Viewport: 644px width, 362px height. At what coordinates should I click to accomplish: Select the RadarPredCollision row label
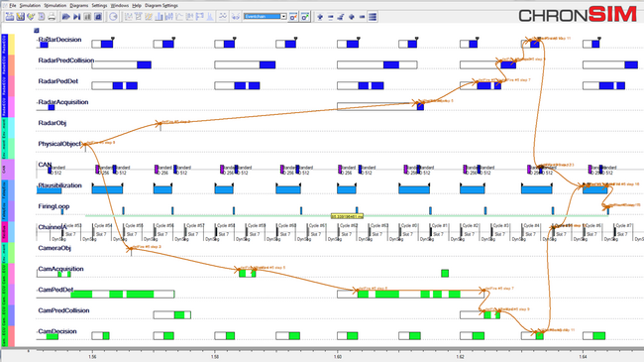pyautogui.click(x=66, y=60)
